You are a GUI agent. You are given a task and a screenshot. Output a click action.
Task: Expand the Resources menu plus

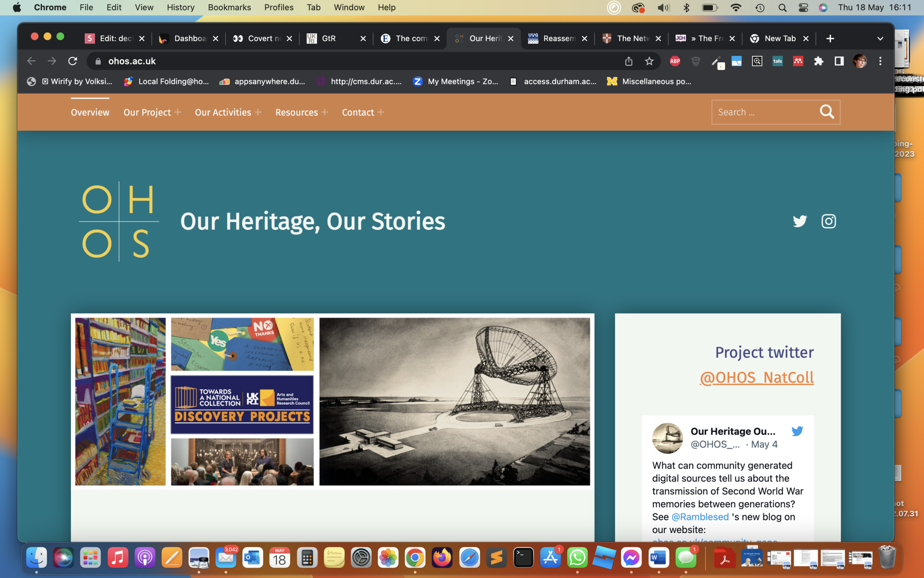[325, 112]
